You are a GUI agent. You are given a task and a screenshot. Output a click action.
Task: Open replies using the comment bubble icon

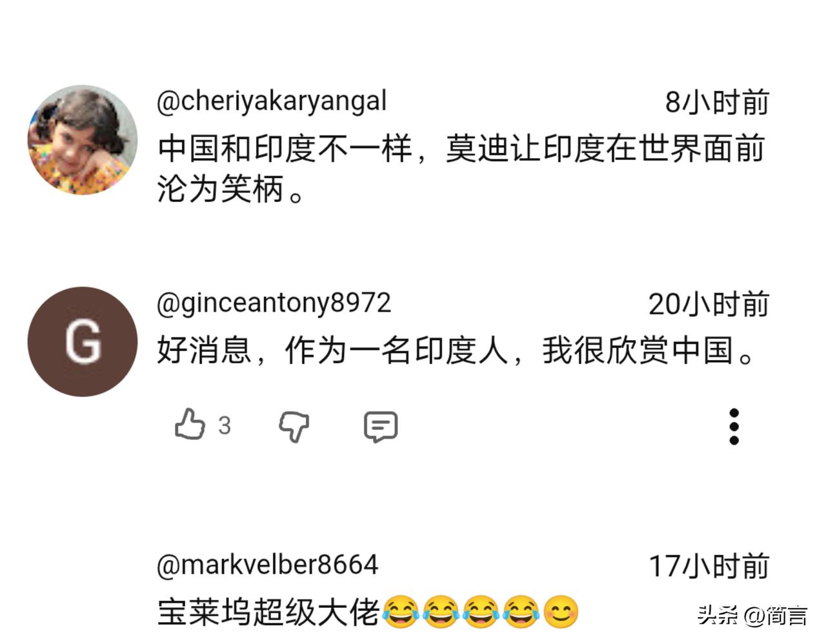coord(381,427)
